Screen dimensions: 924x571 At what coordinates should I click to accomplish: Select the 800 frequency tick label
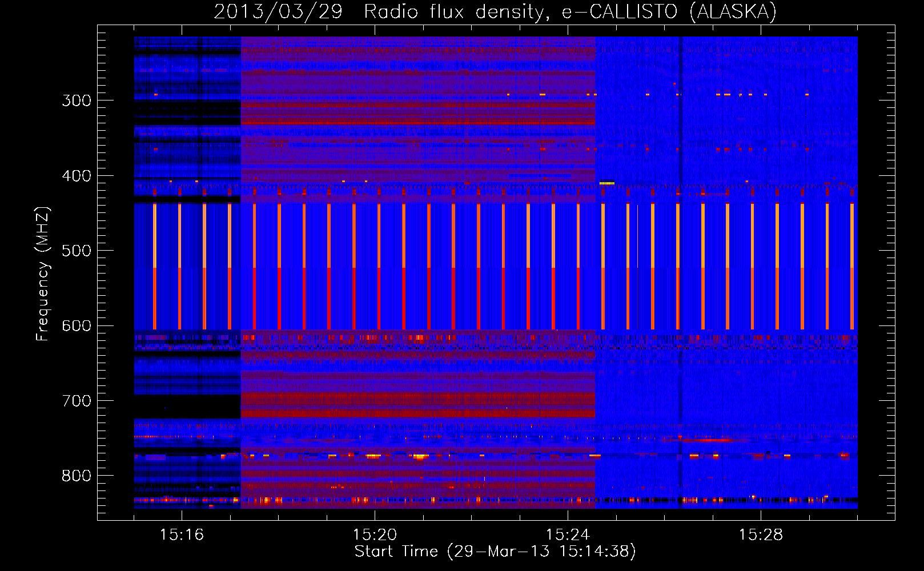point(77,476)
